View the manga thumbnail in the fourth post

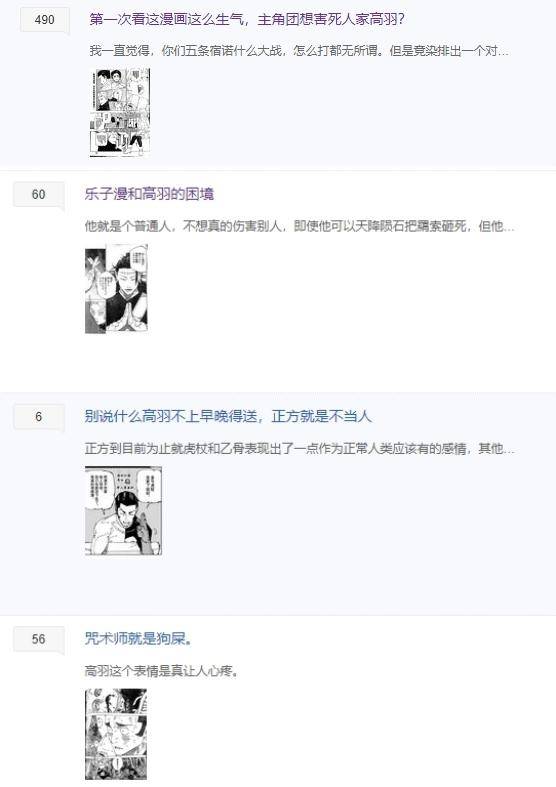pos(116,734)
